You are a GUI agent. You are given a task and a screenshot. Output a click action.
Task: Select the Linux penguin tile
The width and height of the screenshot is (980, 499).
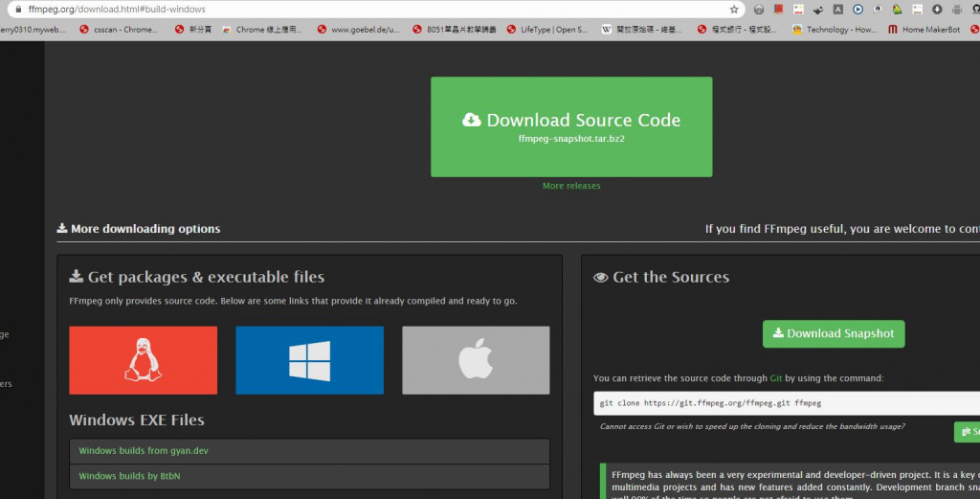coord(144,360)
